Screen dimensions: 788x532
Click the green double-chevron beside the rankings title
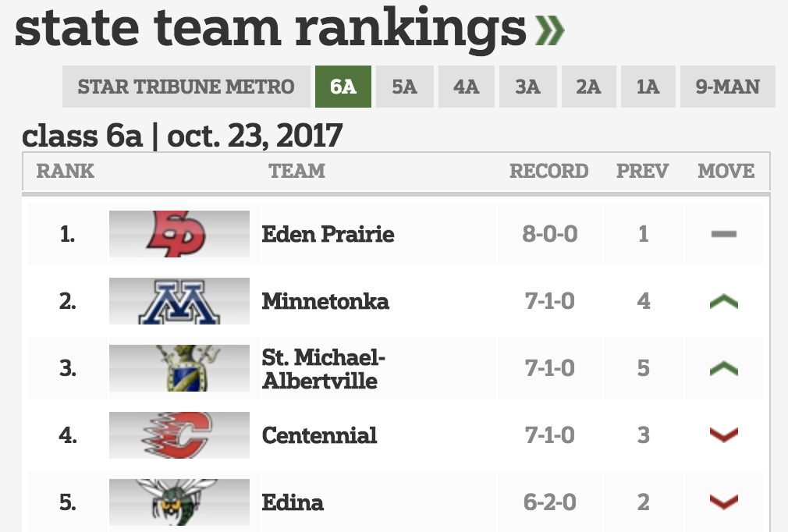tap(550, 29)
